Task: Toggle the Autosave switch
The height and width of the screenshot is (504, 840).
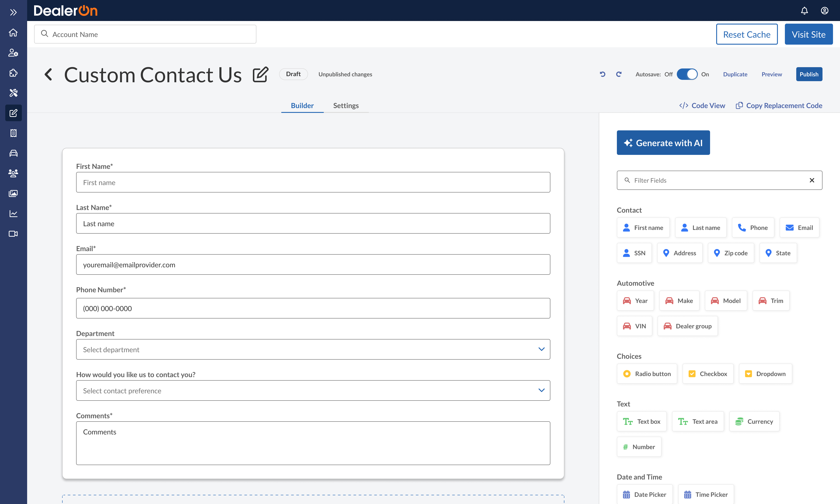Action: [687, 74]
